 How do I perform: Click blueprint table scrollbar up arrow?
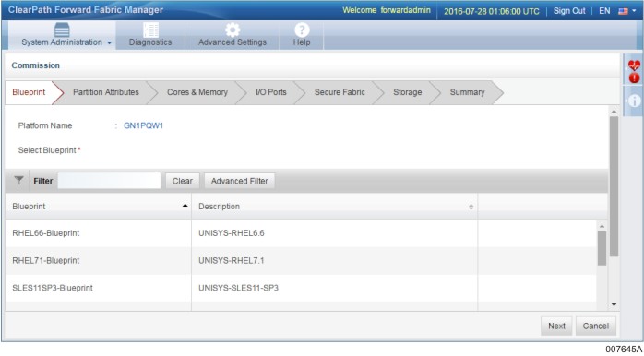click(x=602, y=226)
